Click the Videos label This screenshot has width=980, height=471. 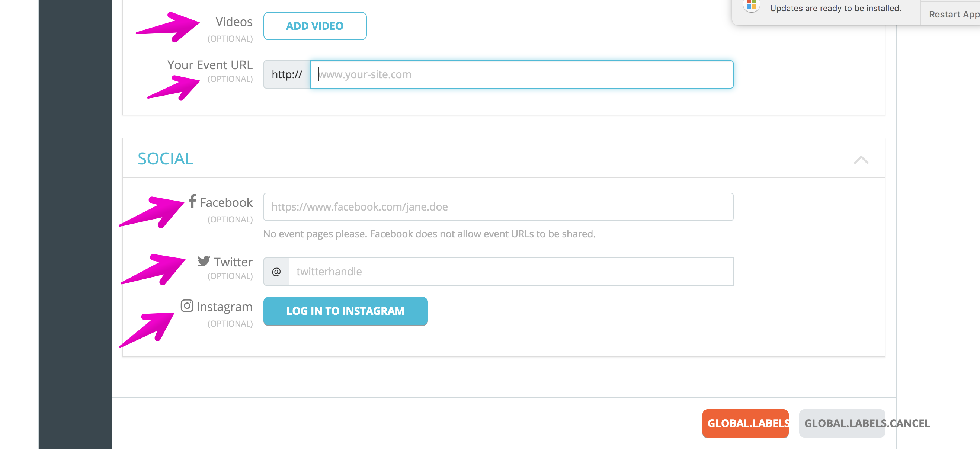(234, 22)
